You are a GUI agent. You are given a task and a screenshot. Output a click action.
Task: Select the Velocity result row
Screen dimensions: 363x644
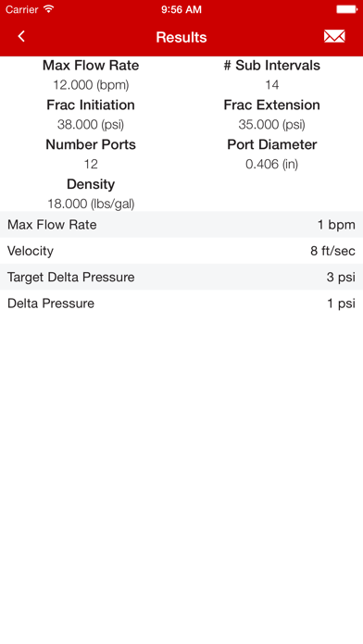[x=181, y=251]
